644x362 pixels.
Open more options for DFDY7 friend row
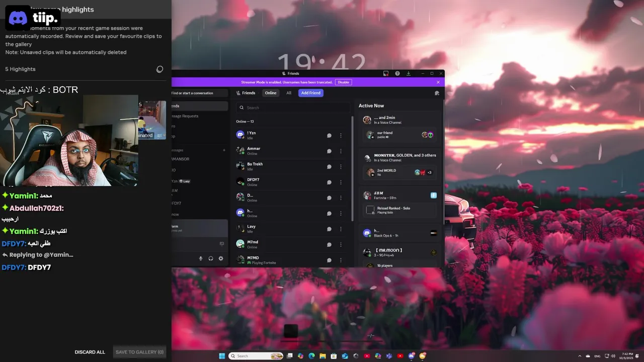(341, 182)
